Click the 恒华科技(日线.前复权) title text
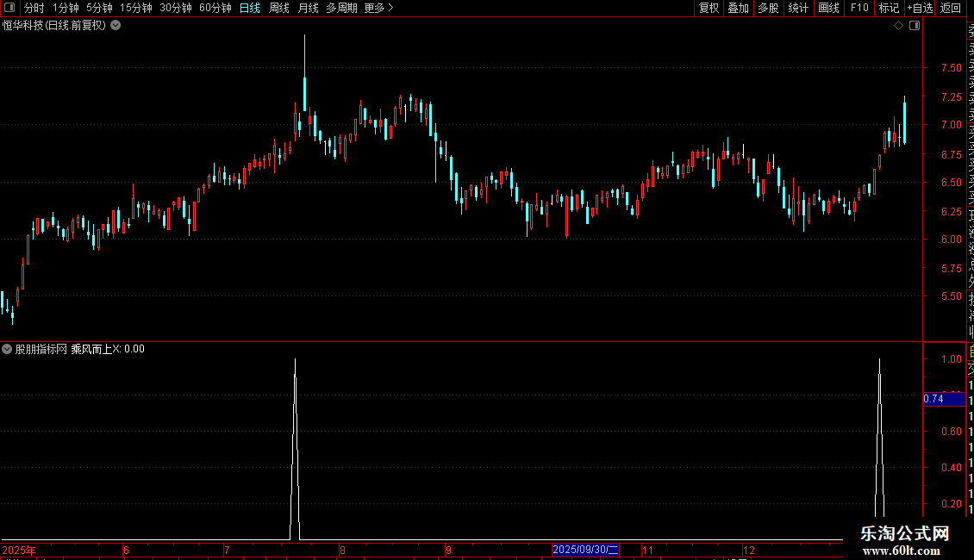The height and width of the screenshot is (560, 974). coord(54,26)
